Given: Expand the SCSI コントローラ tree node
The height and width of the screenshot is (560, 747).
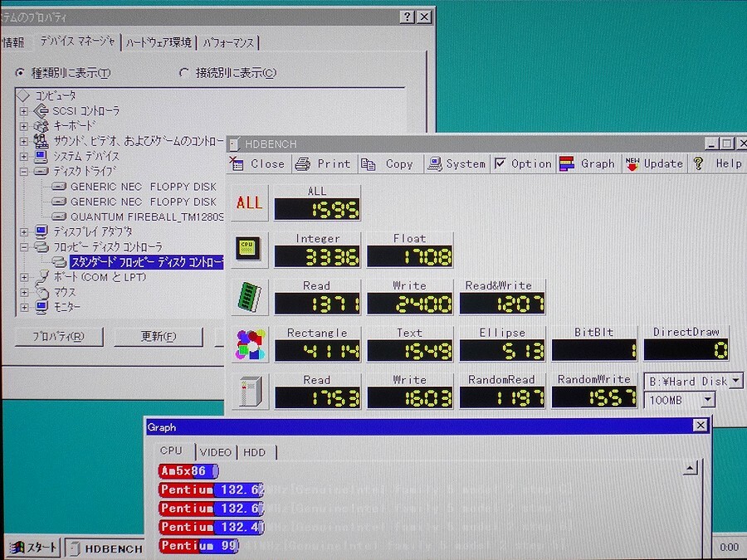Looking at the screenshot, I should (x=24, y=111).
